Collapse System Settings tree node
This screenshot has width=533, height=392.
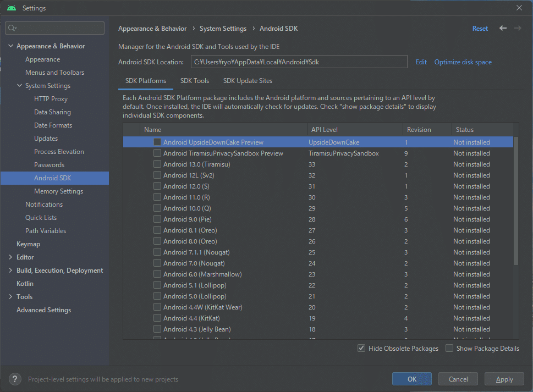tap(19, 85)
